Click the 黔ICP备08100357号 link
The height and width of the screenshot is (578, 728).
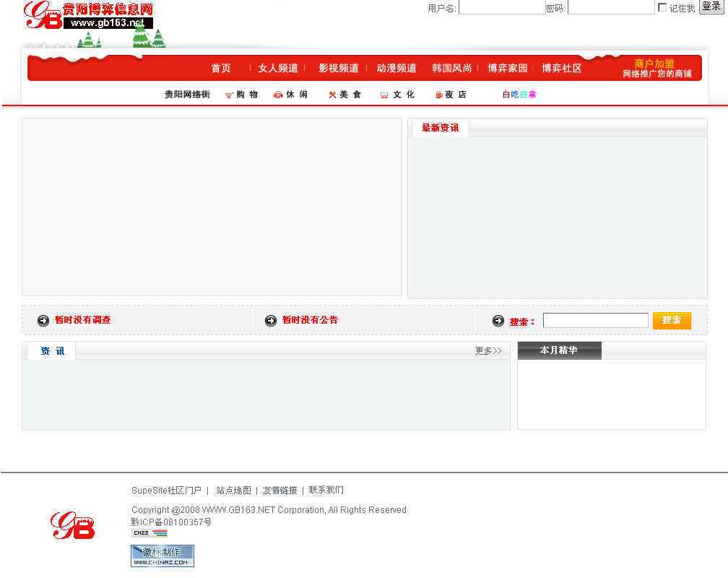[x=171, y=522]
